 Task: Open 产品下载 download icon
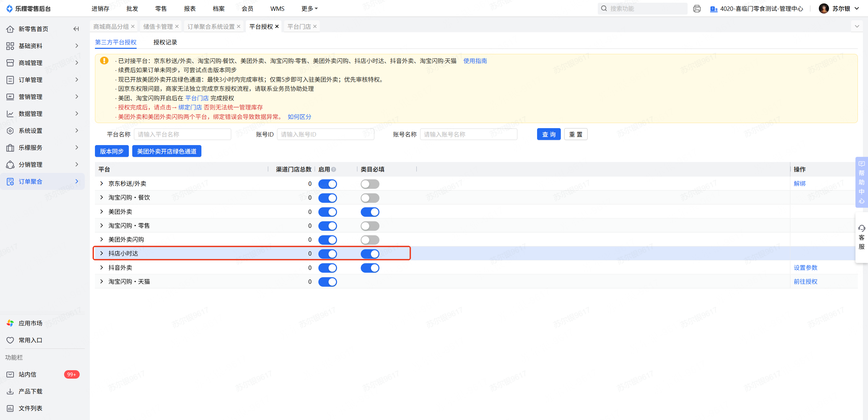[10, 391]
